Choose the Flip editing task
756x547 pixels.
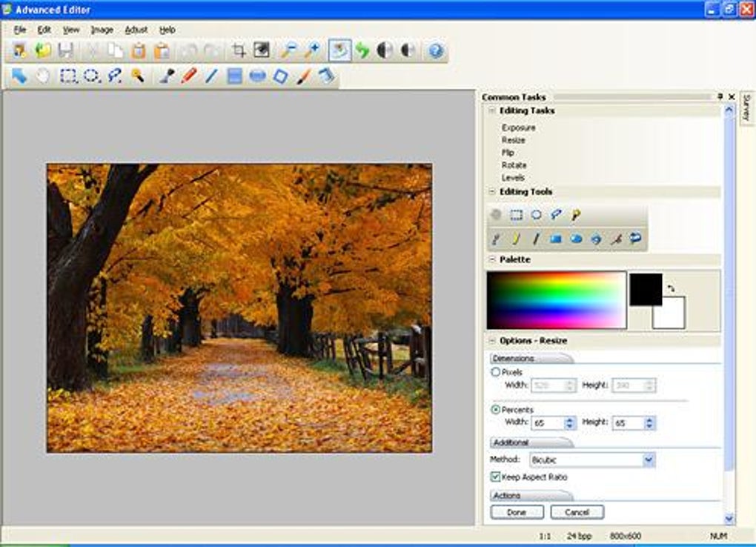coord(508,153)
